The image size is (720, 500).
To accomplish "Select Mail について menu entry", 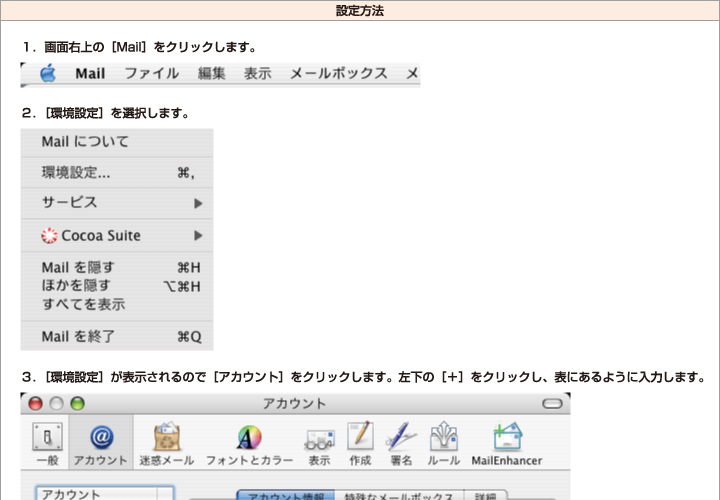I will click(x=117, y=142).
